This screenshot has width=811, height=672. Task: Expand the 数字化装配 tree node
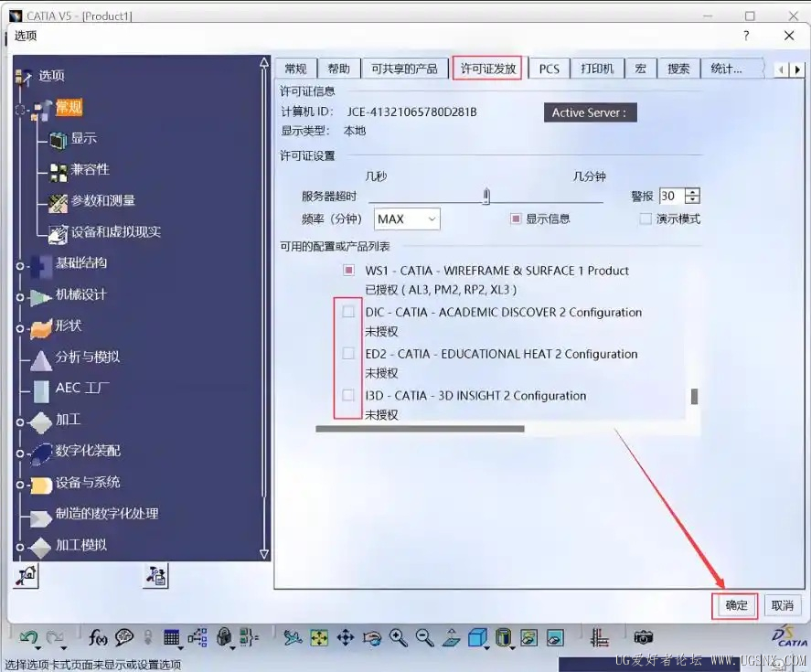coord(19,453)
